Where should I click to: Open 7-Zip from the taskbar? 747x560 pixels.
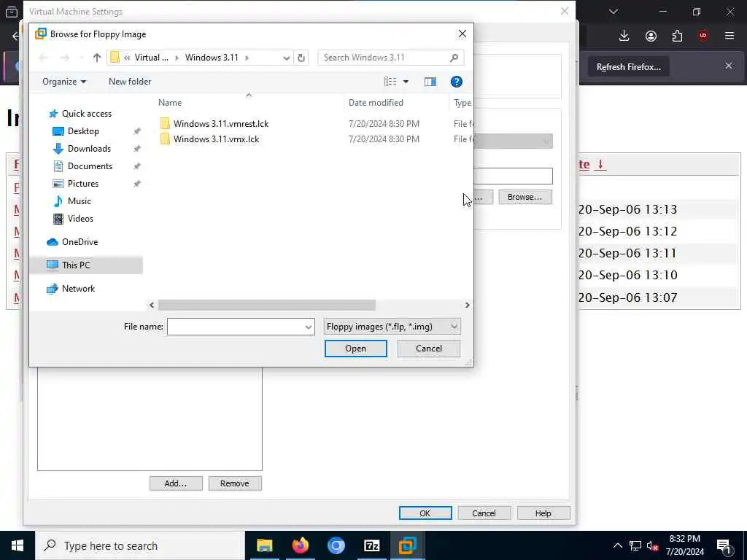[371, 545]
